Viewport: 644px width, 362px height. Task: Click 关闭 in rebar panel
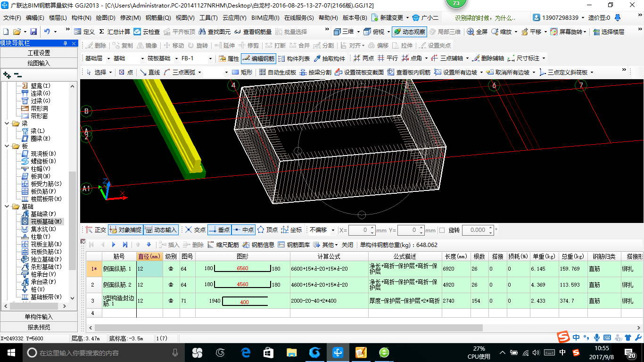347,245
